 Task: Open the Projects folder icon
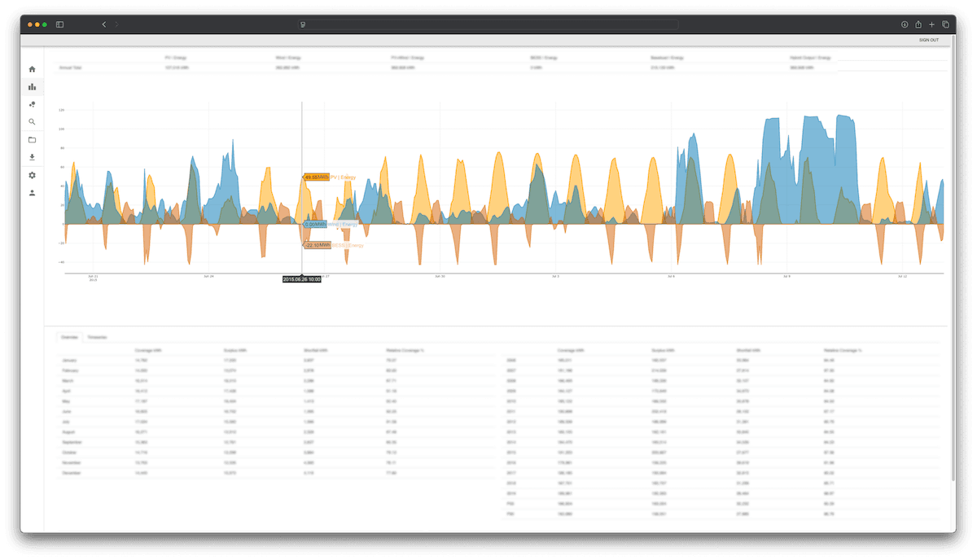point(32,139)
